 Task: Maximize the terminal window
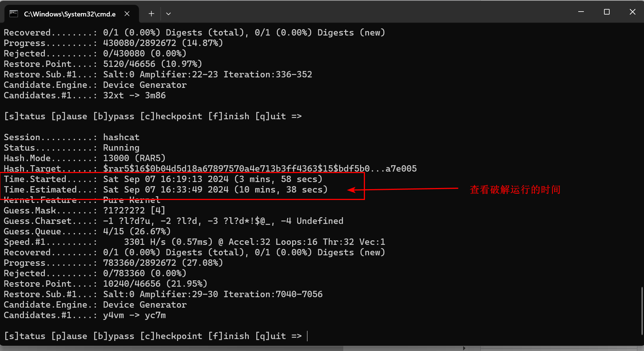tap(607, 12)
